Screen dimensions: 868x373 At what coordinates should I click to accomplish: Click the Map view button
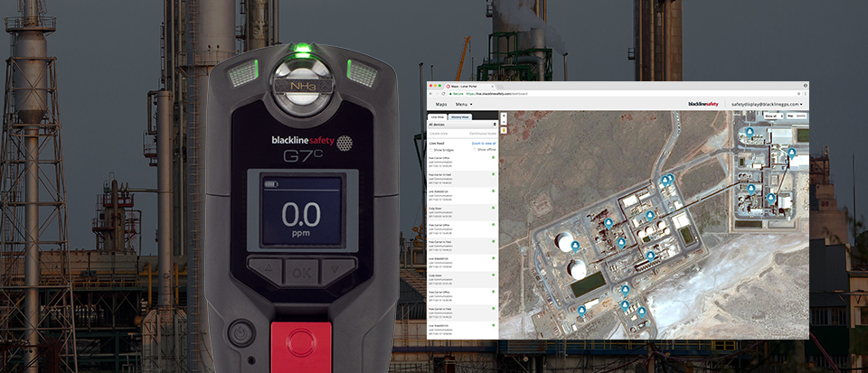click(x=788, y=117)
